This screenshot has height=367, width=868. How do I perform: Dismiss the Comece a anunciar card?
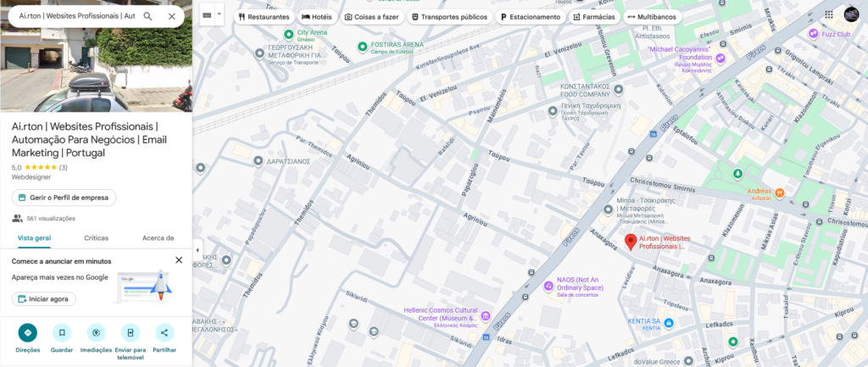point(179,260)
